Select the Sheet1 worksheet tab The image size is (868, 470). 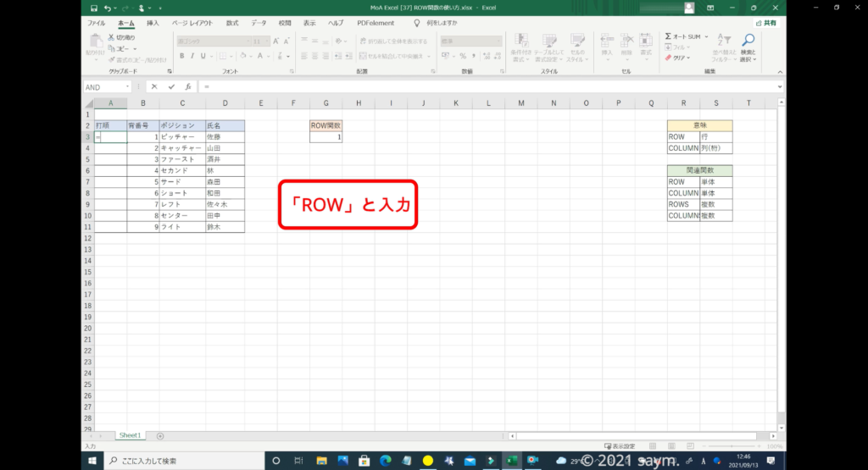(130, 435)
